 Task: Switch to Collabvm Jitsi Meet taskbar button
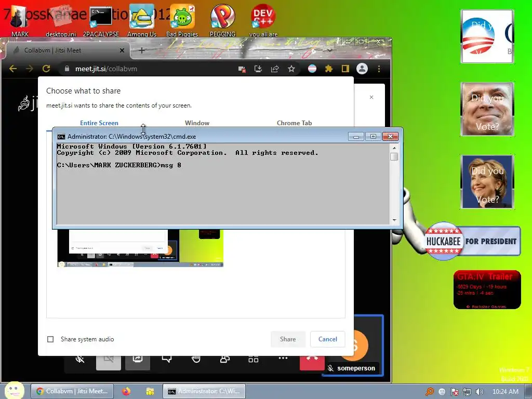point(72,391)
